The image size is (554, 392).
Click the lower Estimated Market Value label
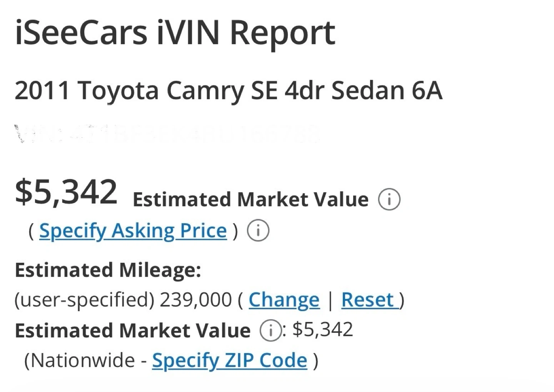[x=133, y=331]
